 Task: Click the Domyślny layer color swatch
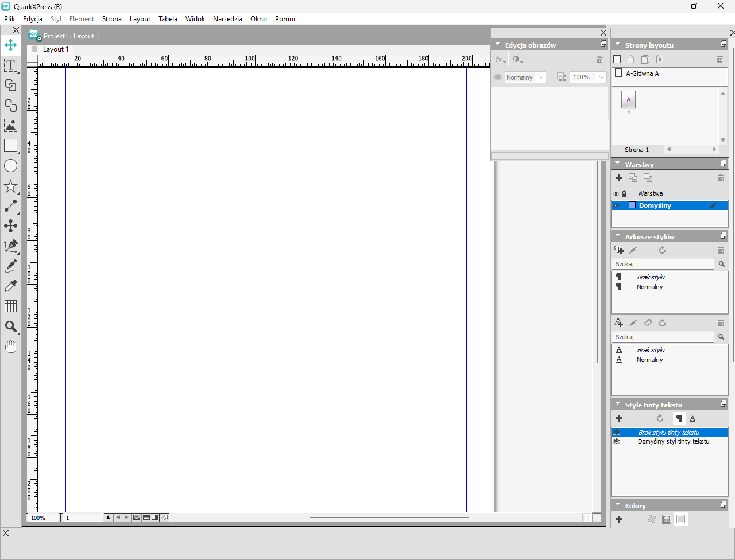(632, 205)
